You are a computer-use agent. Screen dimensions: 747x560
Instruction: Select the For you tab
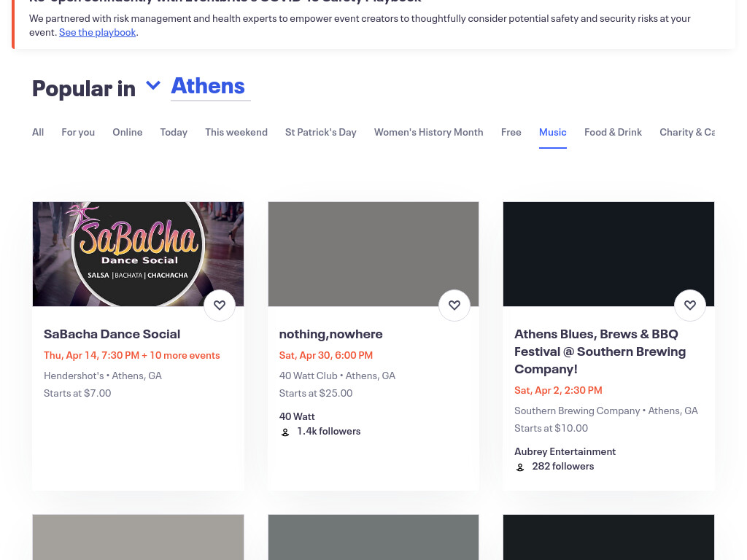coord(78,132)
